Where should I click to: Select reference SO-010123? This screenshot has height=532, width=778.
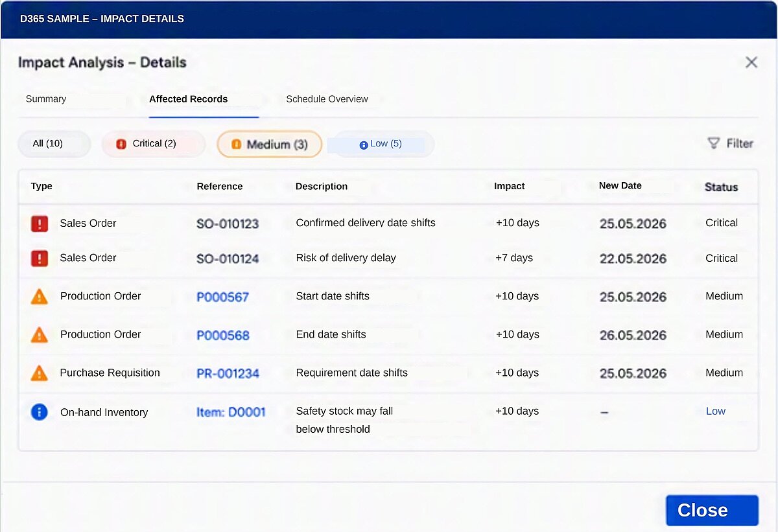[x=228, y=224]
